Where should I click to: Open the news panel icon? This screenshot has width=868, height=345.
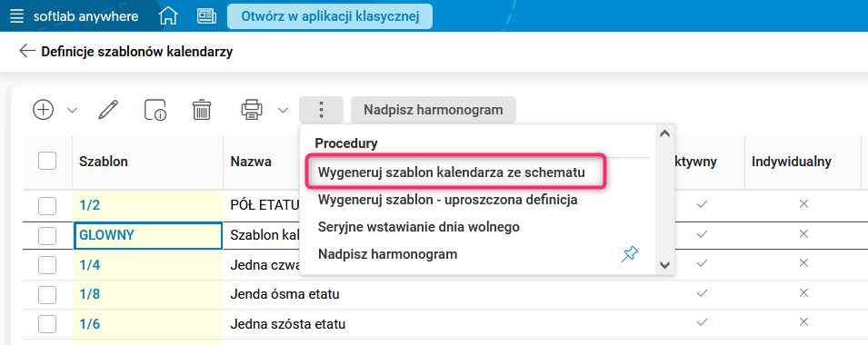coord(206,16)
